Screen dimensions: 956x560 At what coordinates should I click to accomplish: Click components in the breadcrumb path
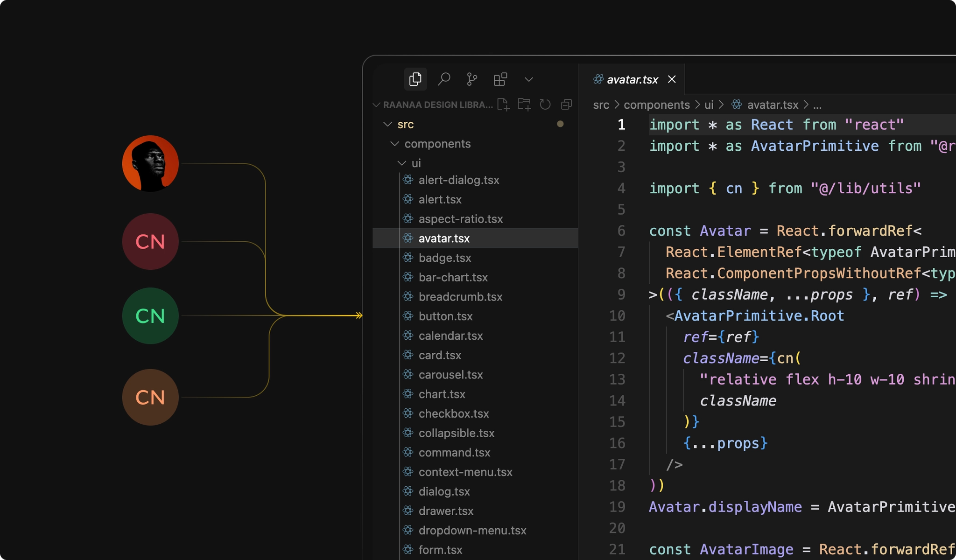point(657,105)
